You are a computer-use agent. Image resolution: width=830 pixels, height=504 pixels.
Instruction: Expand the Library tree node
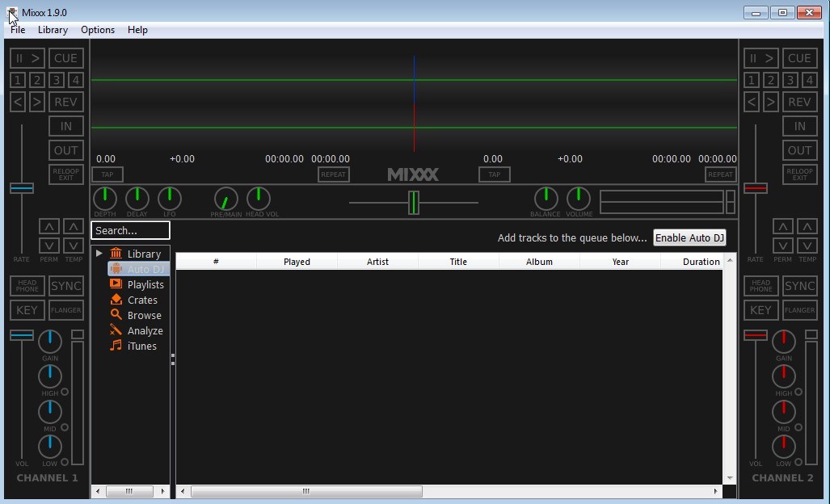point(99,253)
